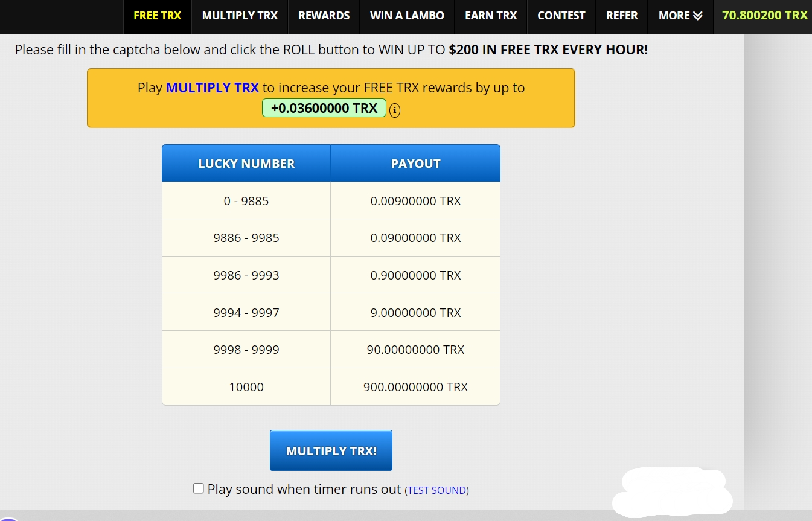Screen dimensions: 812x521
Task: Click the 900.00000000 TRX payout cell
Action: [x=415, y=387]
